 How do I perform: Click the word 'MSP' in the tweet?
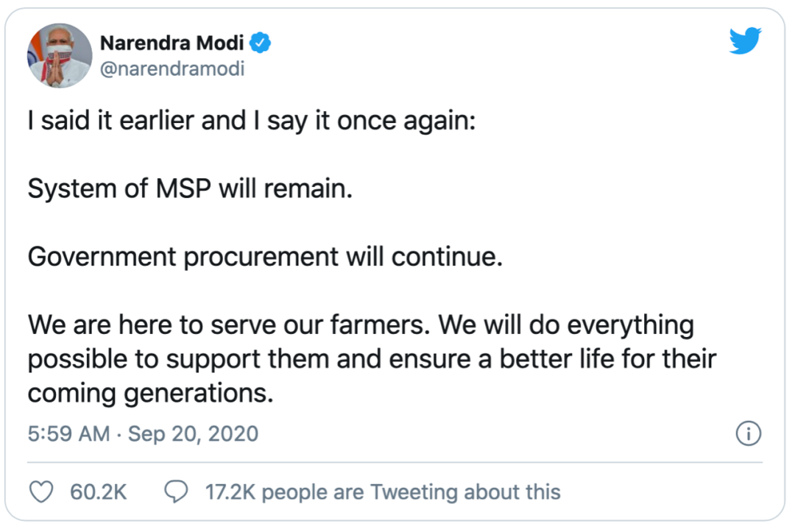183,189
